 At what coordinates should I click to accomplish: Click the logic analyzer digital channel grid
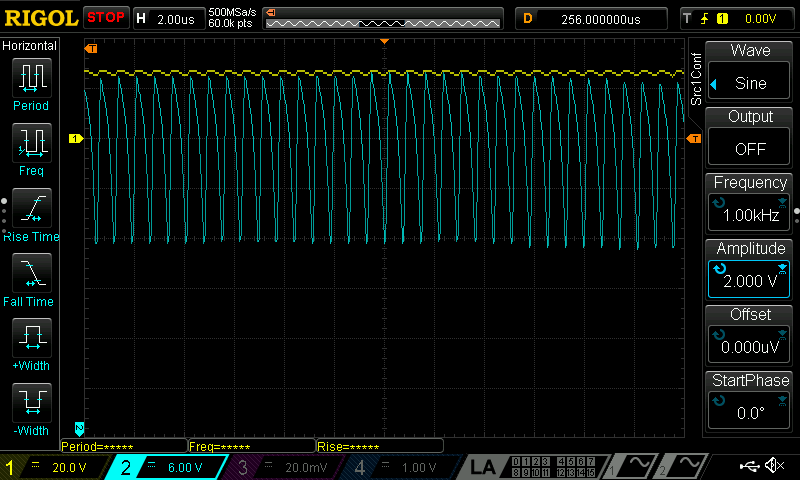553,467
